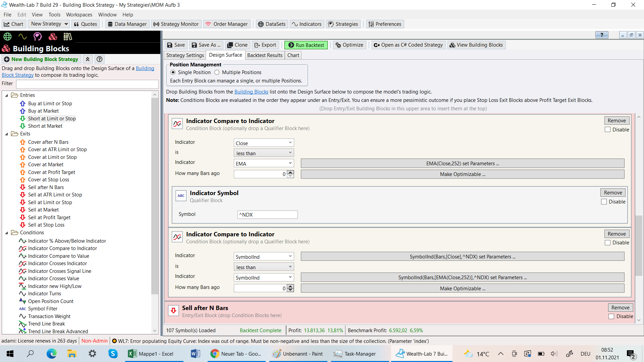The image size is (644, 362).
Task: Click the Building Blocks hyperlink on the design surface
Action: coord(251,92)
